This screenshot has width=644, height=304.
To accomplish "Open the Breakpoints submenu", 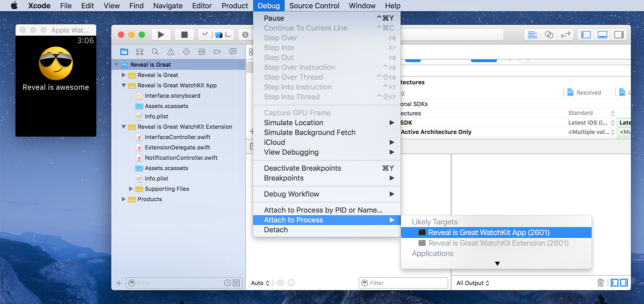I will [327, 178].
